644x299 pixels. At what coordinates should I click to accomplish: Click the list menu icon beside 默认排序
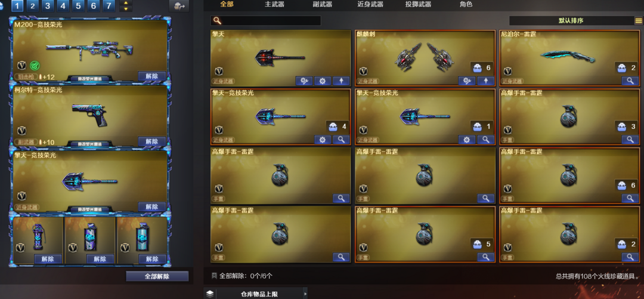click(638, 20)
